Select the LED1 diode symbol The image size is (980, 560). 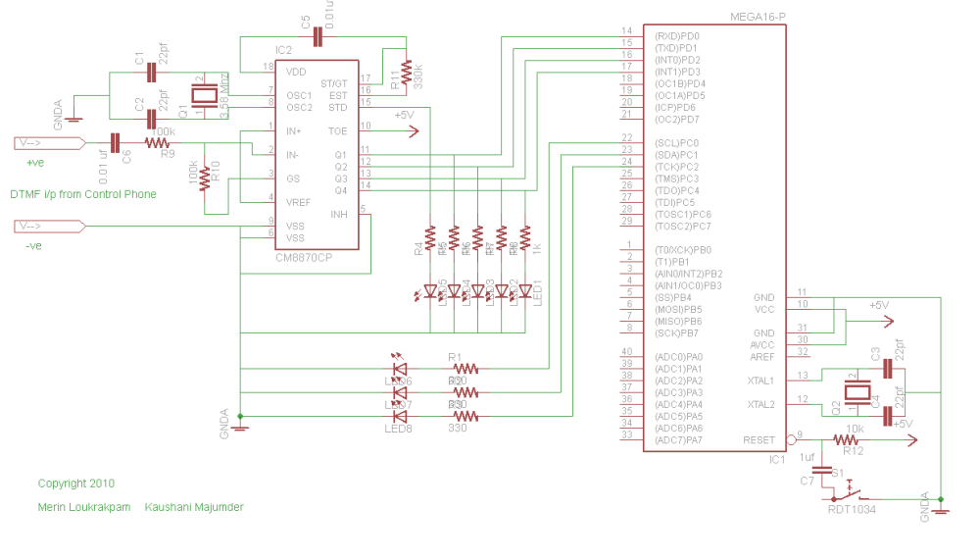click(525, 291)
